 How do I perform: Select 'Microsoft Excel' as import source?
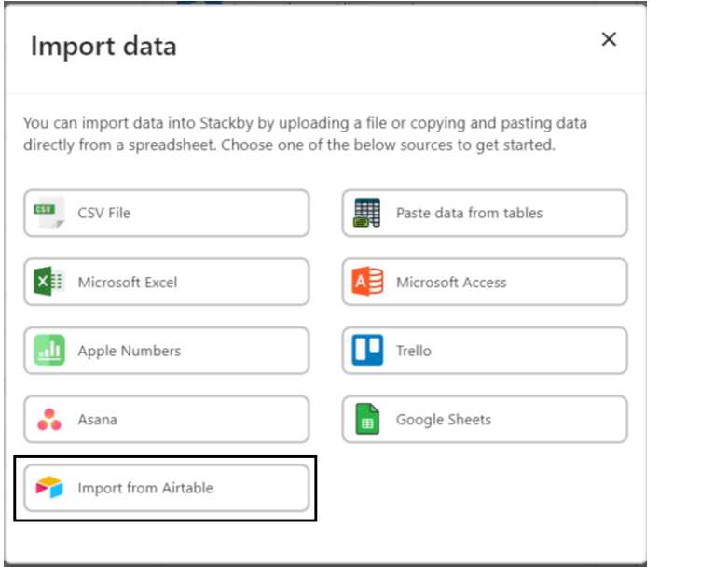128,283
